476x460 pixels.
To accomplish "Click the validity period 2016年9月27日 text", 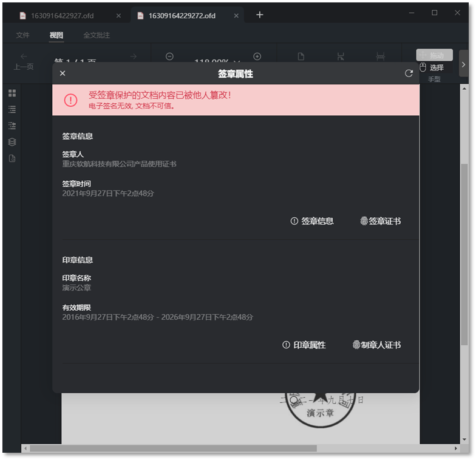I will pyautogui.click(x=158, y=317).
